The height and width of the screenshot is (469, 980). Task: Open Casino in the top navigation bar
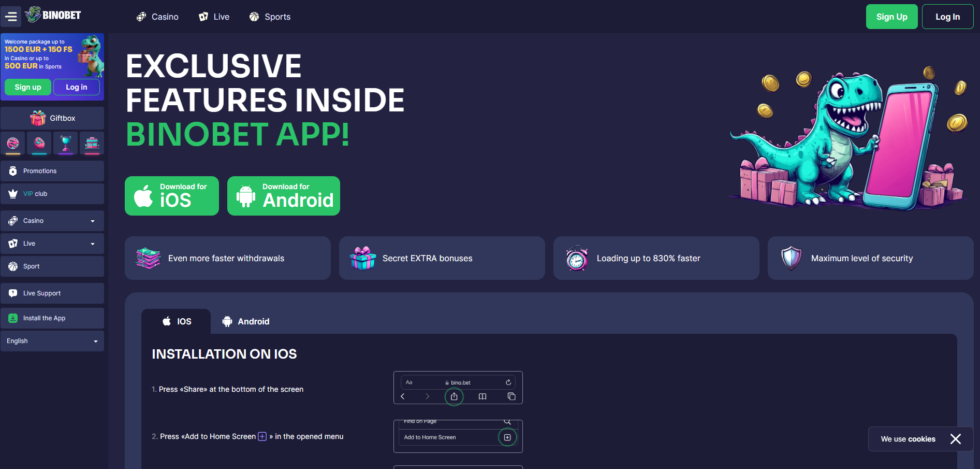[157, 17]
